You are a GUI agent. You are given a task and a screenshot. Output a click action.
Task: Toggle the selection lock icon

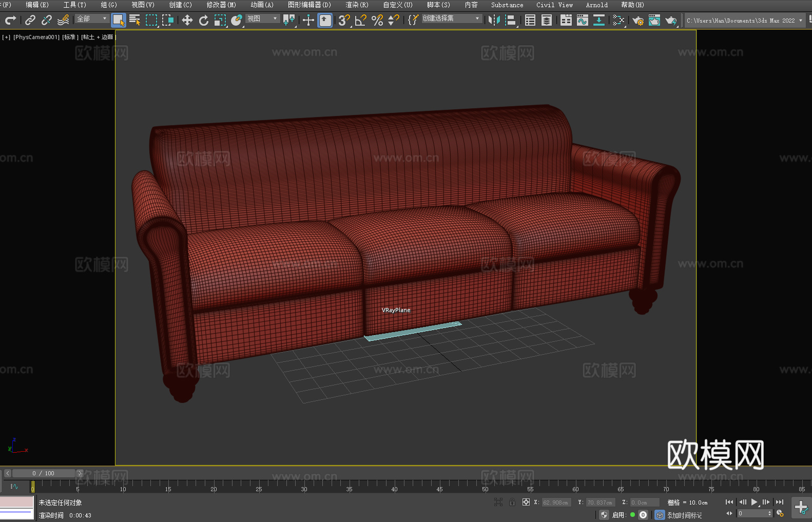512,502
